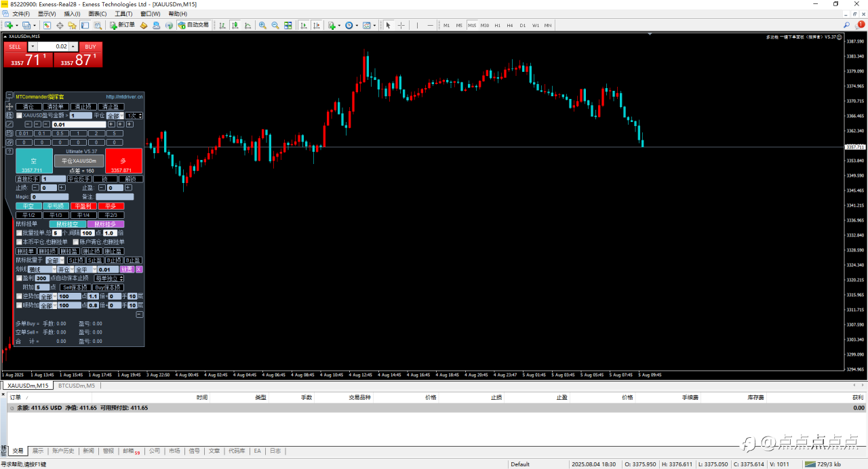The image size is (868, 469).
Task: Open 鼠标批量于 全部 dropdown
Action: pyautogui.click(x=55, y=260)
